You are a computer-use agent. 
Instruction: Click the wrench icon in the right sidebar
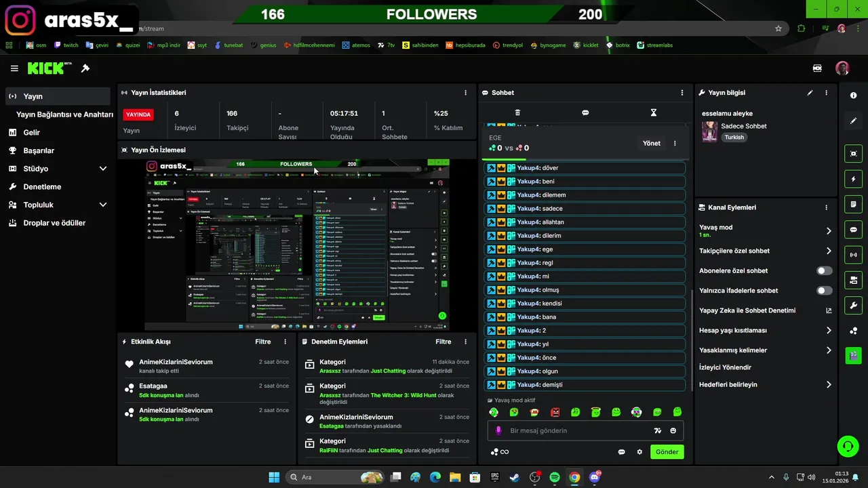coord(854,306)
